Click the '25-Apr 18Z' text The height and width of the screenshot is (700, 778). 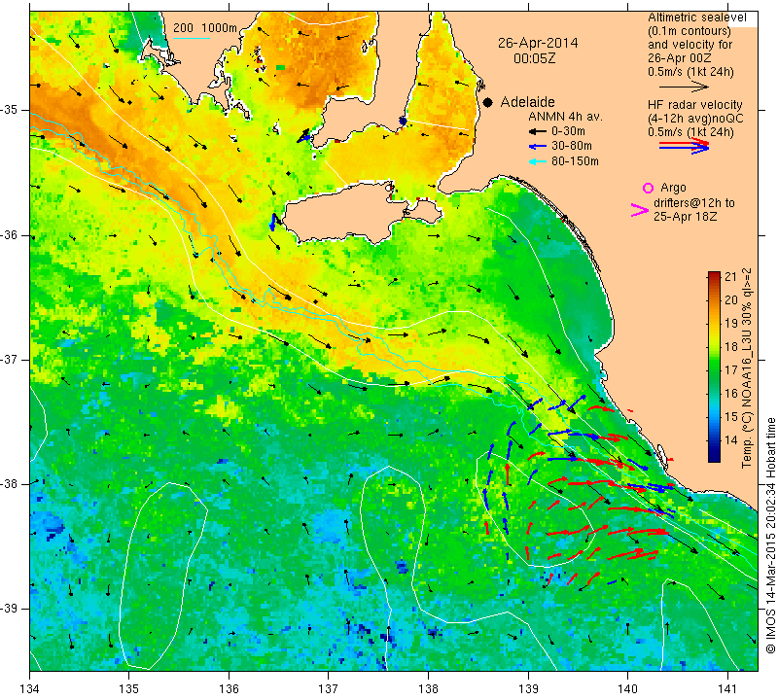coord(685,216)
